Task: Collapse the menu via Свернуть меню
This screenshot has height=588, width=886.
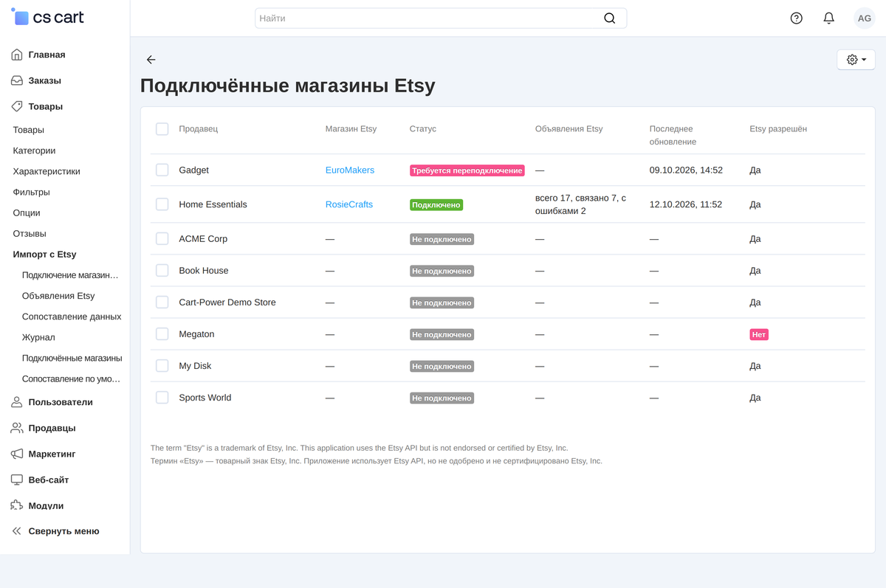Action: (65, 531)
